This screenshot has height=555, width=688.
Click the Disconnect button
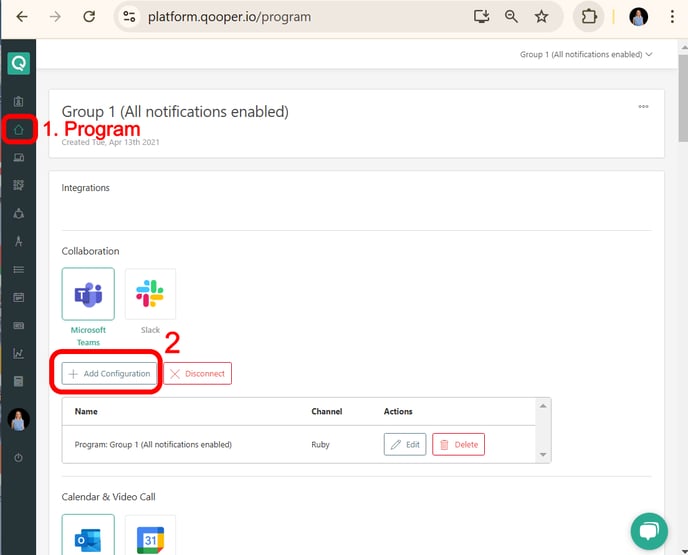(198, 373)
